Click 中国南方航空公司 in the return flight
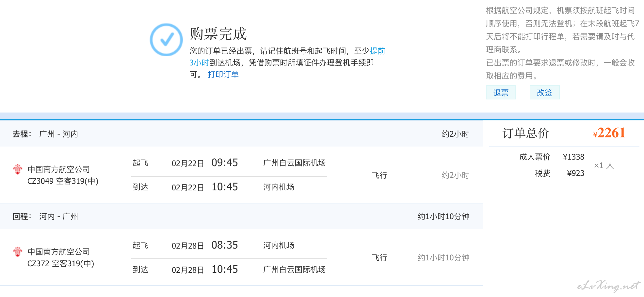This screenshot has width=644, height=297. tap(59, 252)
